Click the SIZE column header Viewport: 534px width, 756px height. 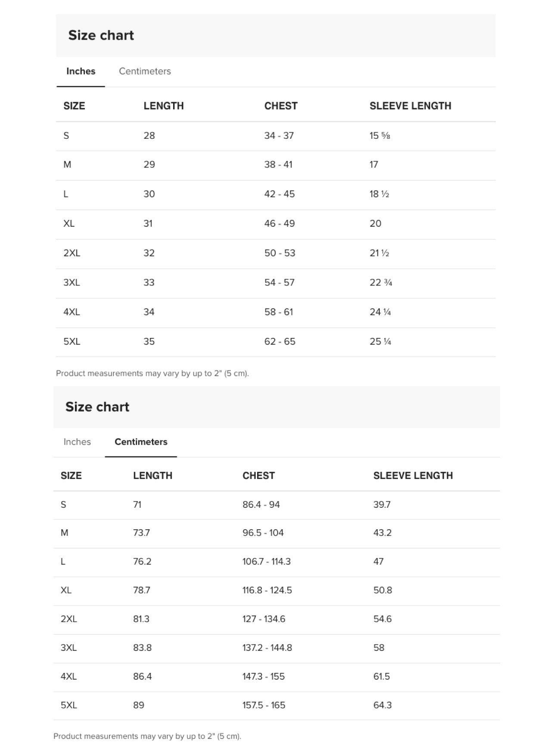coord(75,105)
